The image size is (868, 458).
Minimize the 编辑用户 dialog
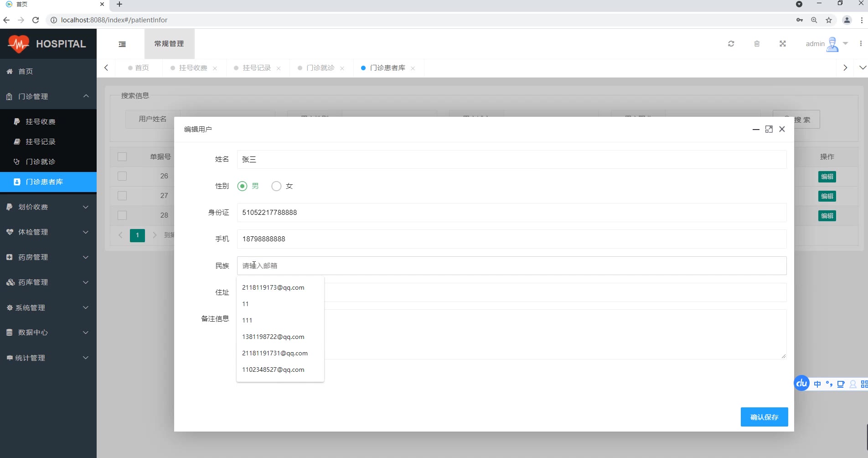click(756, 130)
